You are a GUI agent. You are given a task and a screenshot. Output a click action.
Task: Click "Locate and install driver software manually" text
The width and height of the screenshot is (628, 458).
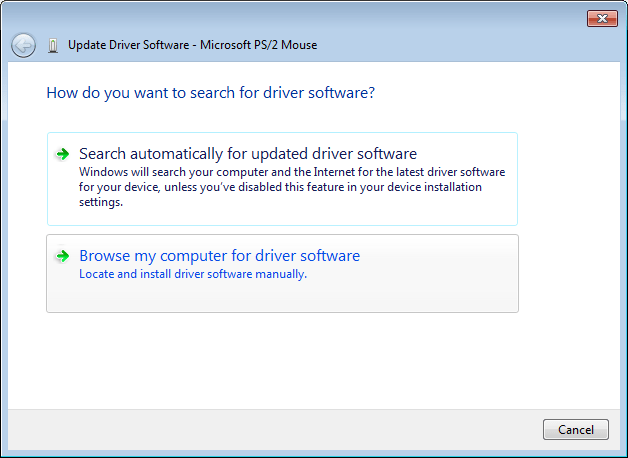click(192, 274)
